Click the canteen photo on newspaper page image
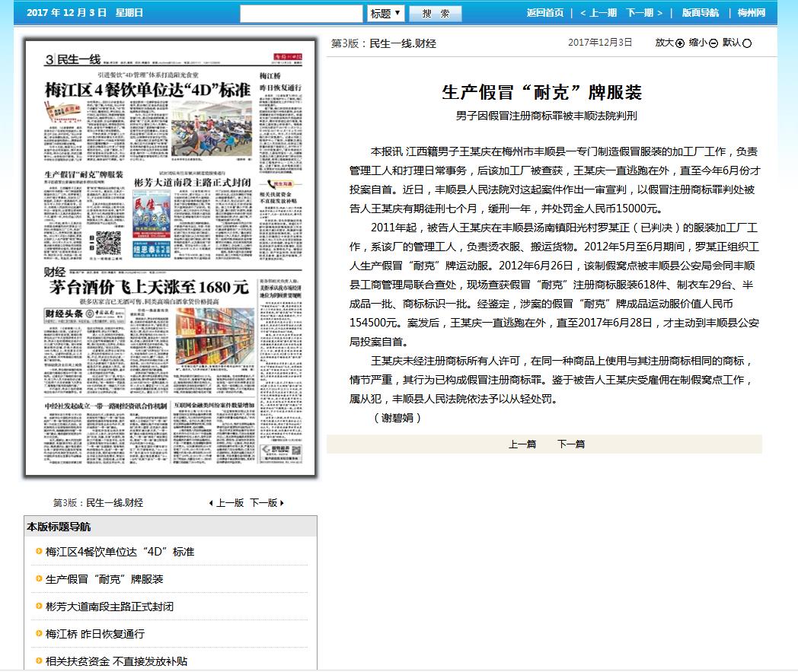This screenshot has height=672, width=798. pyautogui.click(x=211, y=128)
